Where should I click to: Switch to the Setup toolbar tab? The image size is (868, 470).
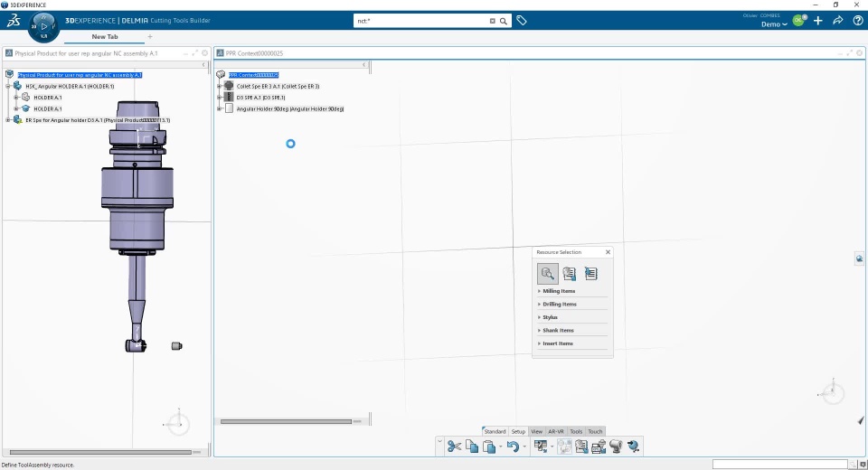518,431
